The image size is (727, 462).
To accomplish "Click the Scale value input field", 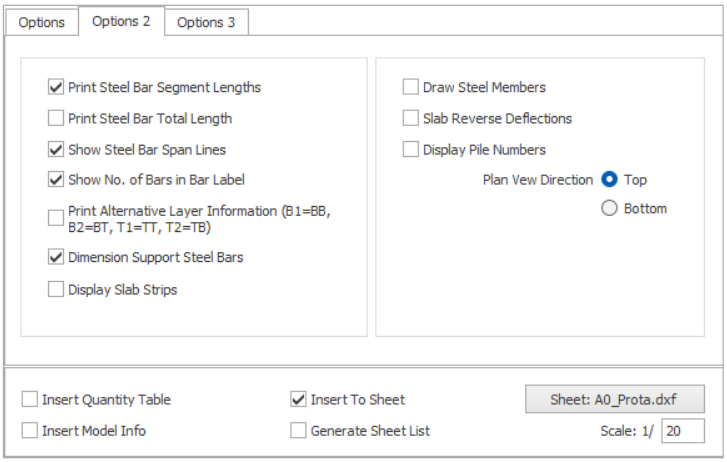I will pos(683,431).
